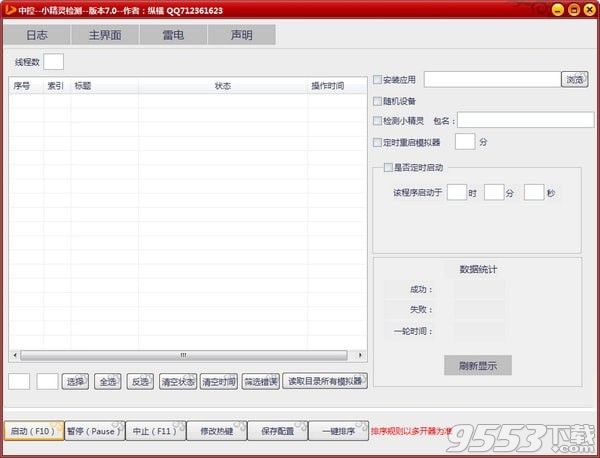Viewport: 600px width, 458px height.
Task: Click the restart minutes input field
Action: 465,142
